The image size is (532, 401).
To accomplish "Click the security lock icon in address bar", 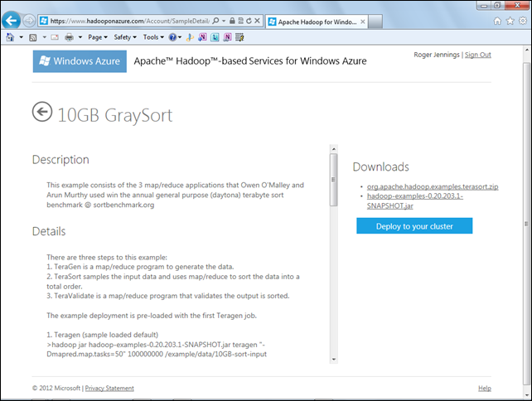I will pos(232,21).
